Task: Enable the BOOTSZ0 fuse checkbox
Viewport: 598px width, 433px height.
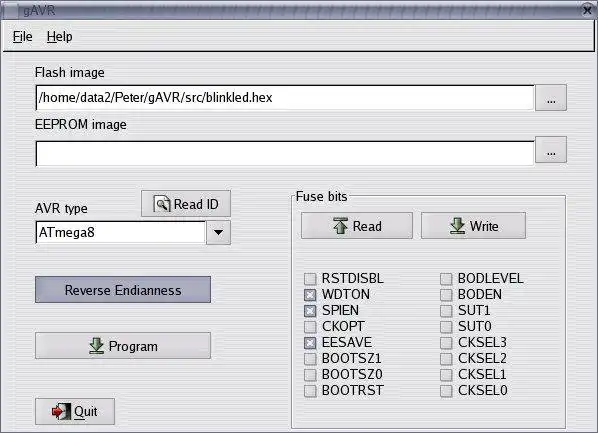Action: pos(310,375)
